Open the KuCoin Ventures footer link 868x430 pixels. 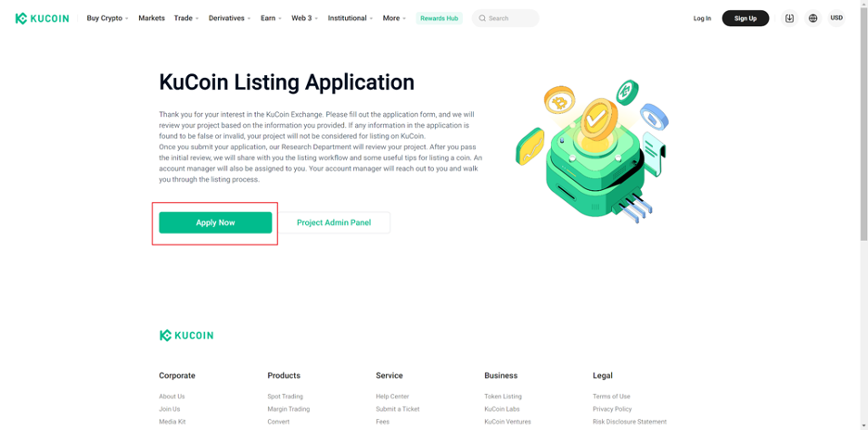[507, 422]
